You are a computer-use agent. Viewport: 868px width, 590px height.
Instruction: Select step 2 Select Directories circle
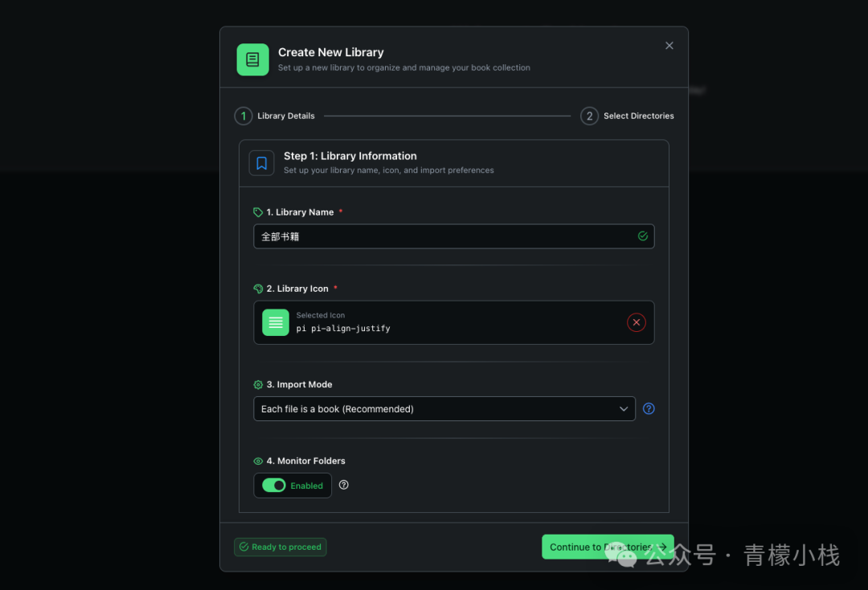pyautogui.click(x=590, y=116)
